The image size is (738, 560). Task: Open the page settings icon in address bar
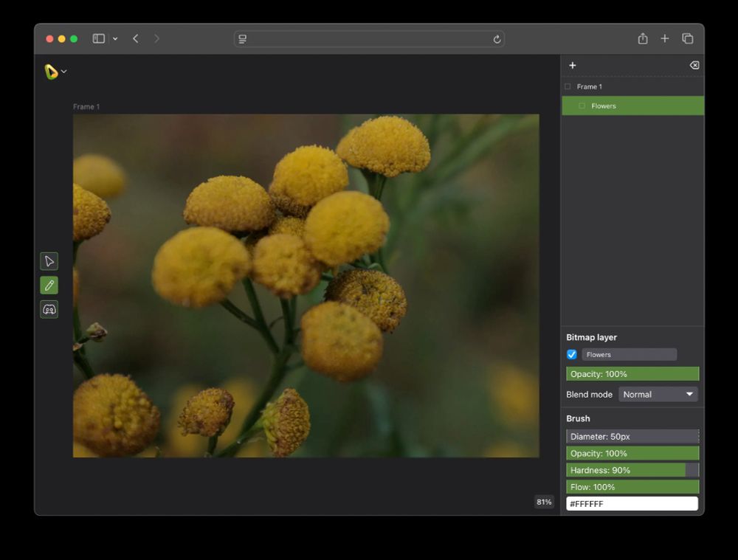click(242, 39)
